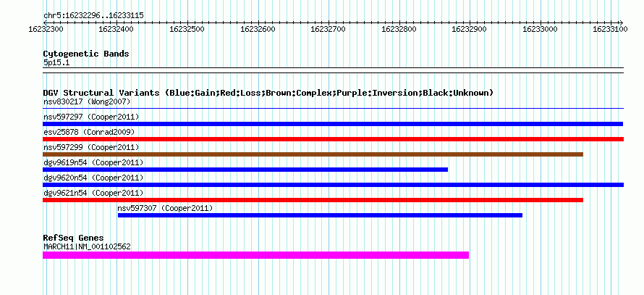Open the nsv597307 (Cooper2011) label

coord(166,208)
